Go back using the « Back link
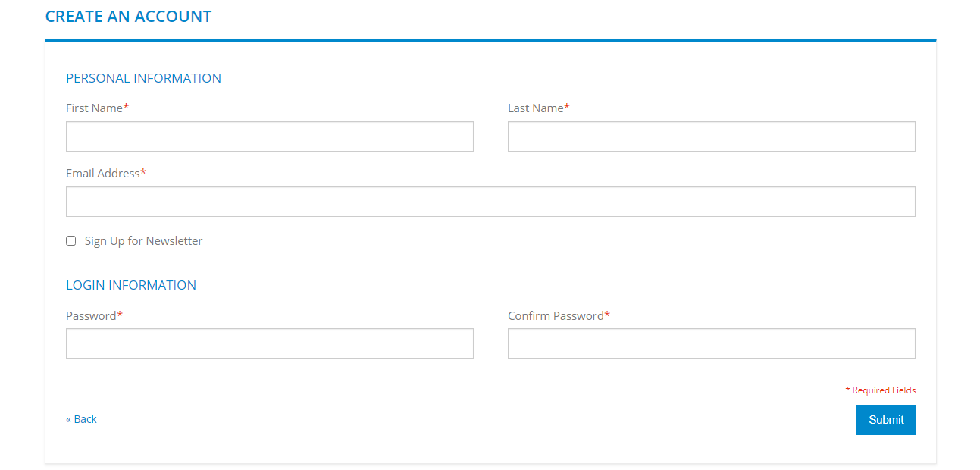 pos(81,419)
